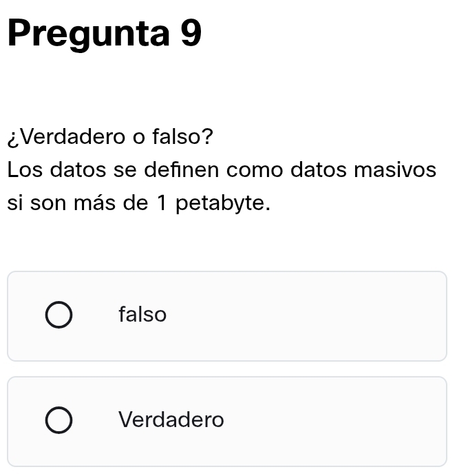
Task: Click the words 'Los datos se definen'
Action: (113, 169)
